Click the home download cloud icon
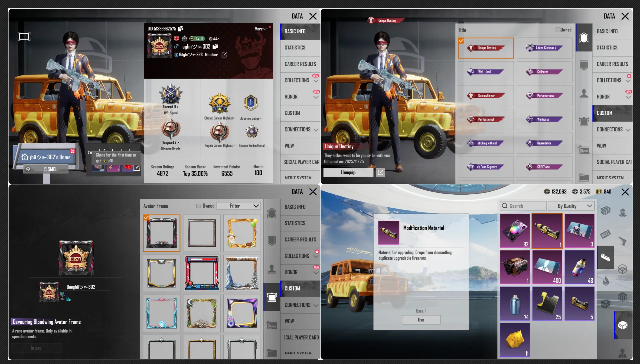The height and width of the screenshot is (364, 640). point(28,169)
